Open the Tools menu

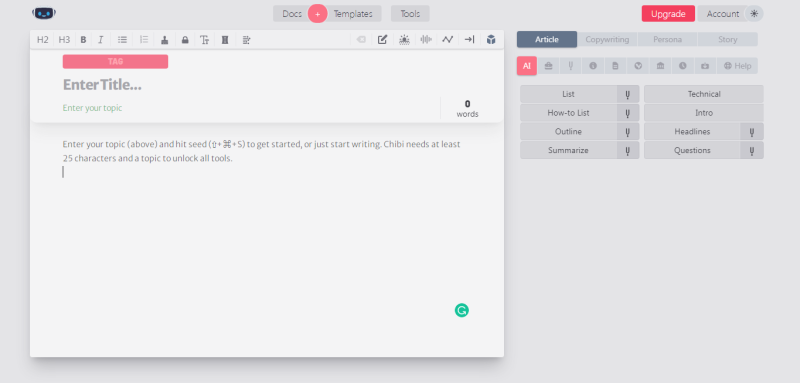410,14
